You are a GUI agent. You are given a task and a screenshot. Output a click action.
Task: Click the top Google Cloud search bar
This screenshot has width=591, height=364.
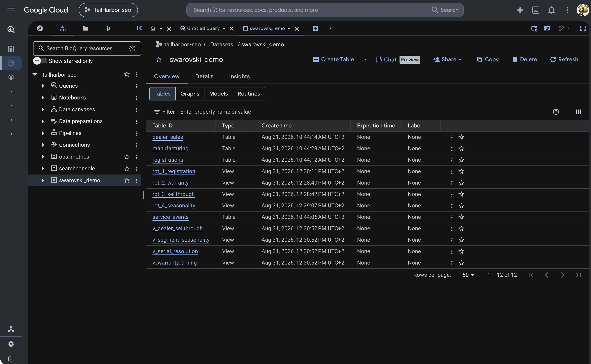point(325,10)
